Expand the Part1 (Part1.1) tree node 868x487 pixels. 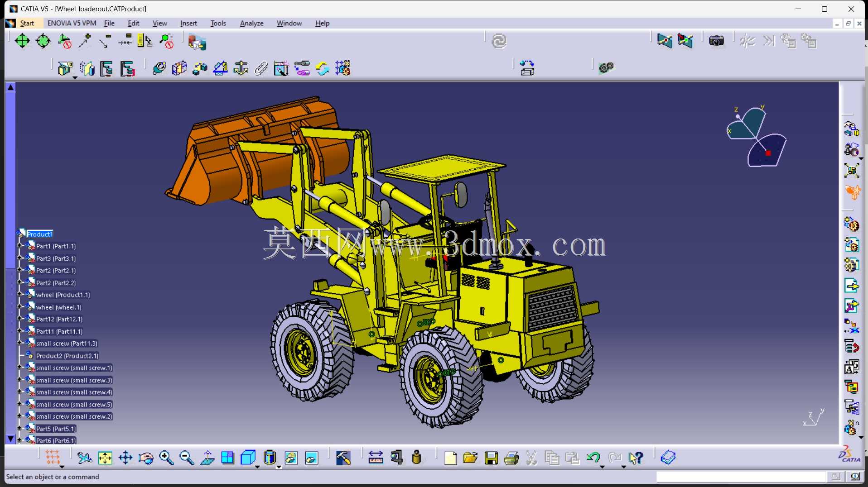pyautogui.click(x=19, y=246)
